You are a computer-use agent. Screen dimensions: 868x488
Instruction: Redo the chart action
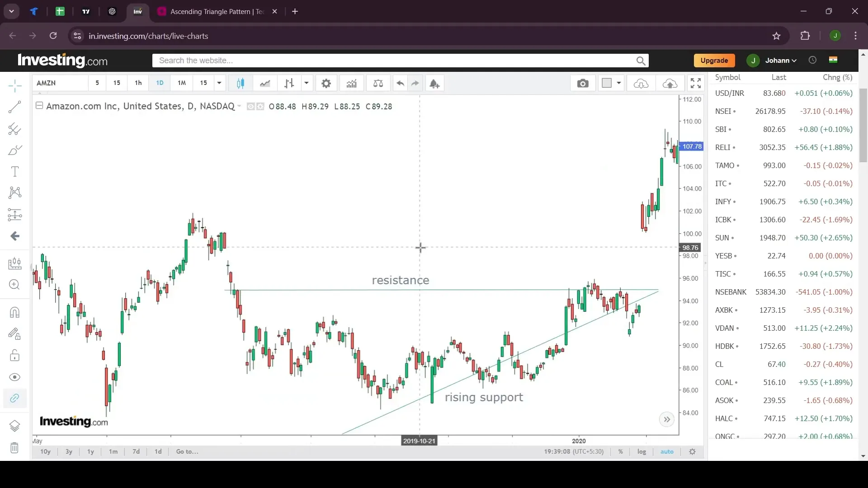(415, 83)
